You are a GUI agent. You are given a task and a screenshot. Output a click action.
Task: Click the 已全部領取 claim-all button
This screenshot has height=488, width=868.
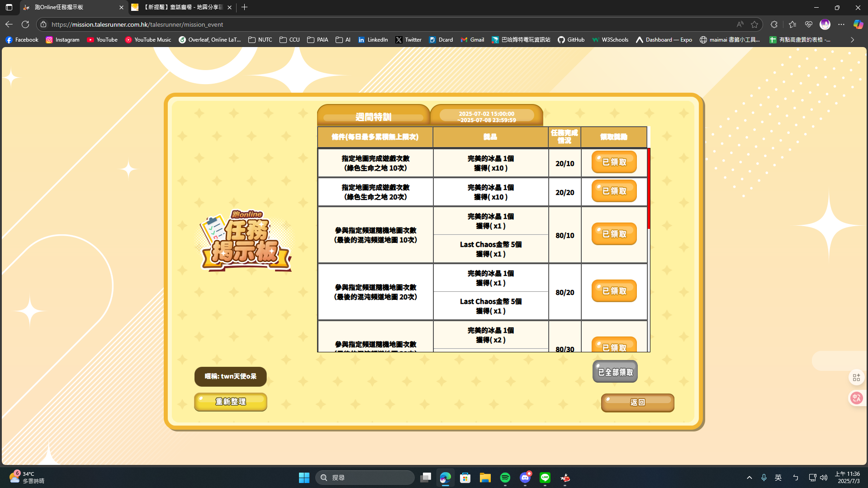point(615,372)
